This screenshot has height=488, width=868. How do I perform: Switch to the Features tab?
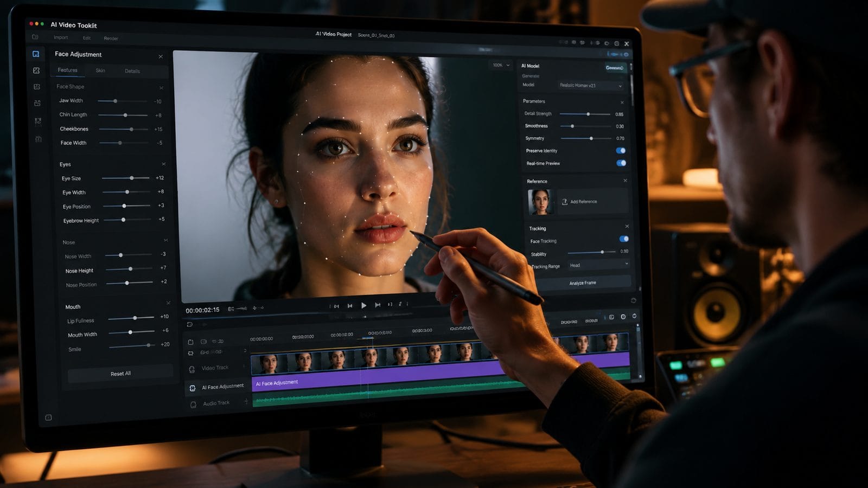pyautogui.click(x=67, y=70)
